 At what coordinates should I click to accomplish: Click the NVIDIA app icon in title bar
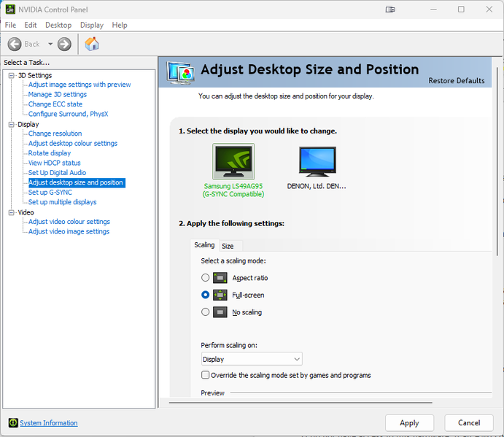tap(10, 9)
